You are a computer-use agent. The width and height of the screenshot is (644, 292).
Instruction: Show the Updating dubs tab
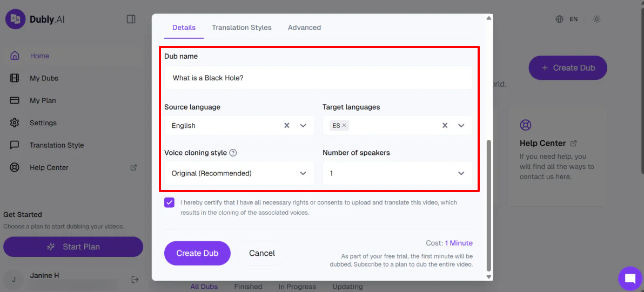347,287
